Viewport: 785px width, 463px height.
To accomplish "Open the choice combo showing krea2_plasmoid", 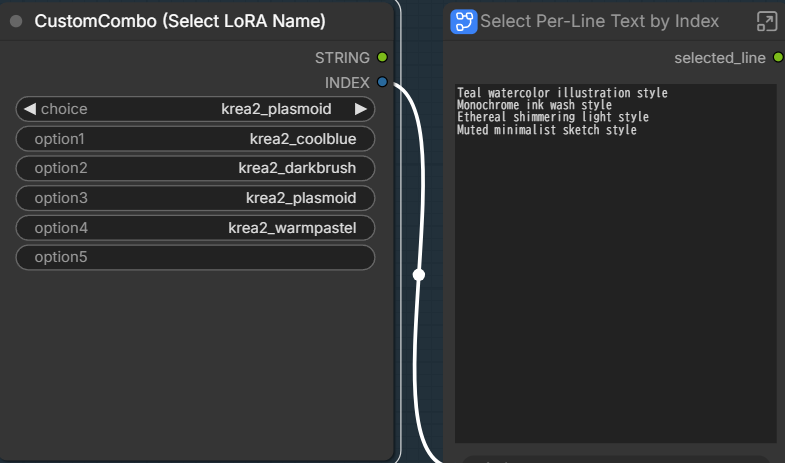I will [195, 109].
